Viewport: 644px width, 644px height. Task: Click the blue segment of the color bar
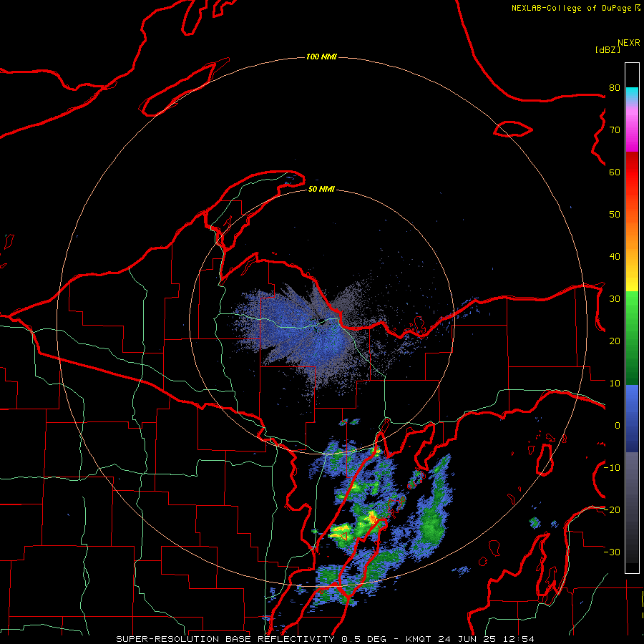(632, 418)
